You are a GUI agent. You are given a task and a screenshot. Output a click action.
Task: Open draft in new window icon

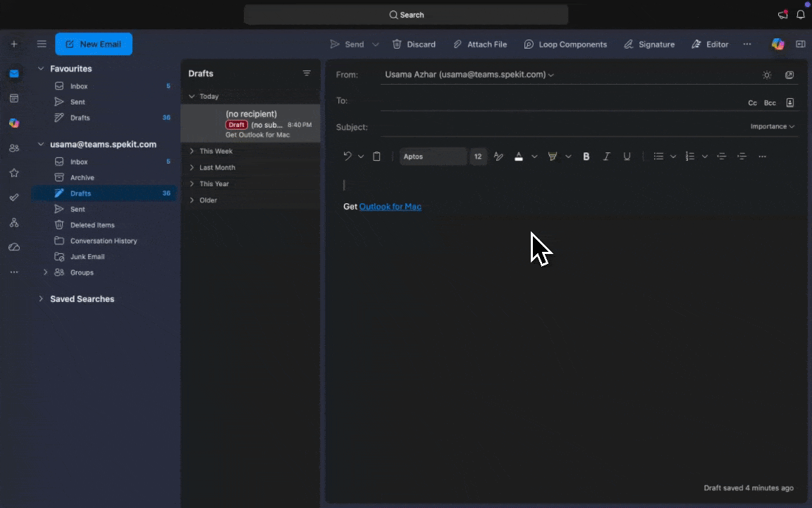(789, 75)
